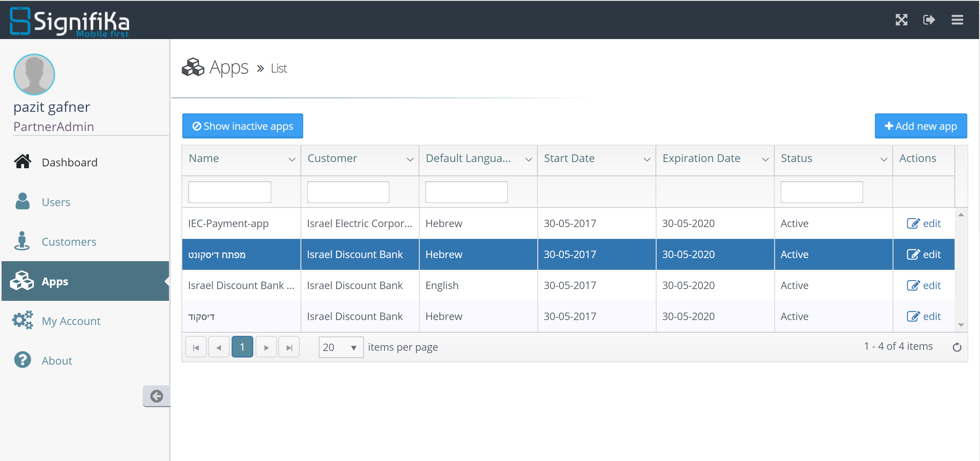This screenshot has height=461, width=980.
Task: Open the hamburger menu in header
Action: [957, 20]
